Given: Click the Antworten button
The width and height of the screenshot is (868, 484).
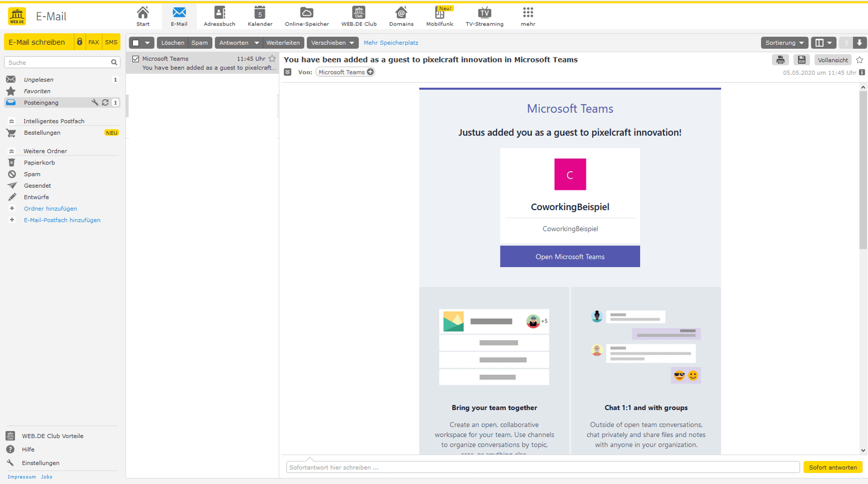Looking at the screenshot, I should tap(234, 43).
